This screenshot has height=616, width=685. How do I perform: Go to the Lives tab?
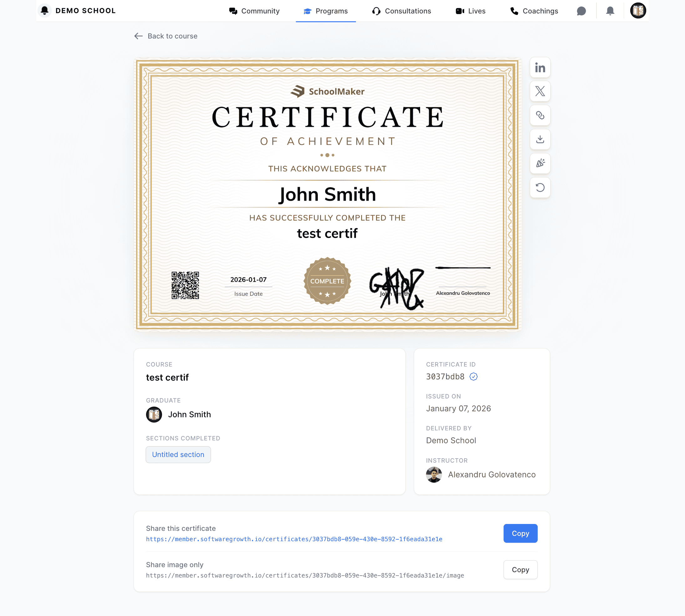[x=470, y=11]
